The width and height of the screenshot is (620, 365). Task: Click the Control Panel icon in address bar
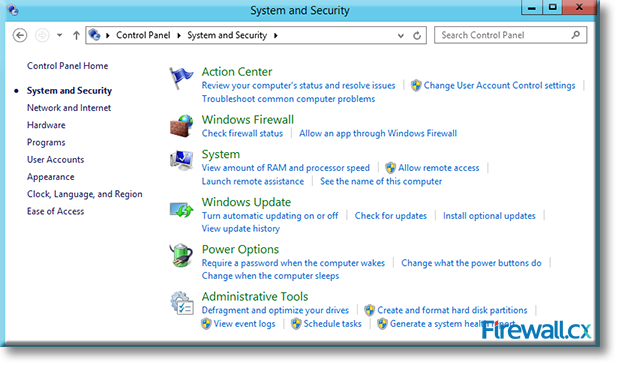click(x=95, y=35)
